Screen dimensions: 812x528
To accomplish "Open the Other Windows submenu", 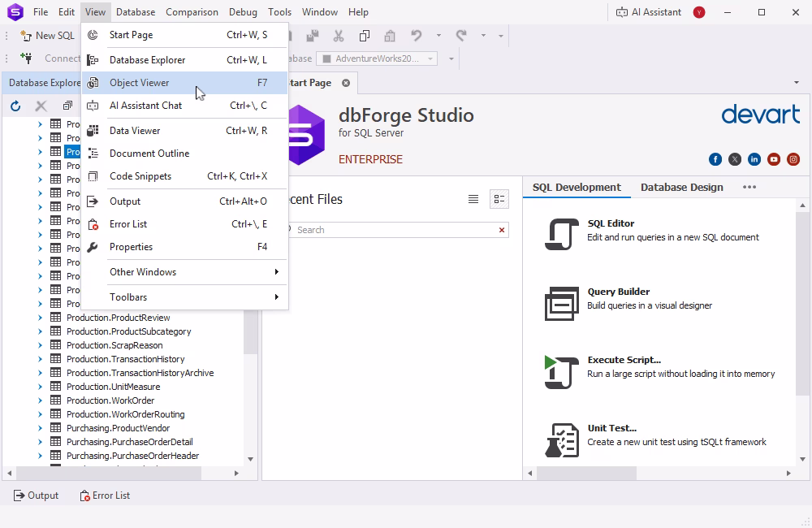I will pos(143,271).
